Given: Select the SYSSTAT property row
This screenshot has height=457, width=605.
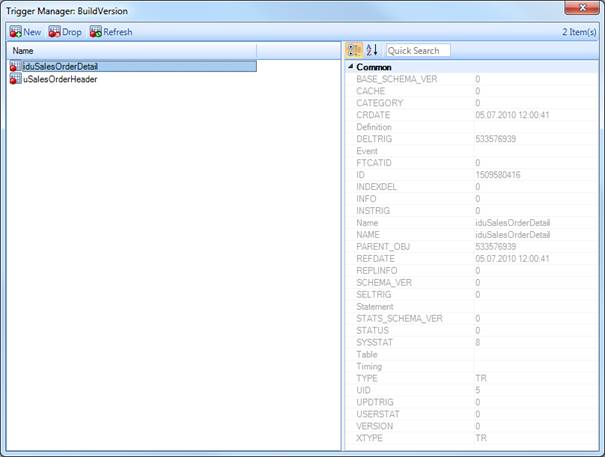Looking at the screenshot, I should 471,342.
